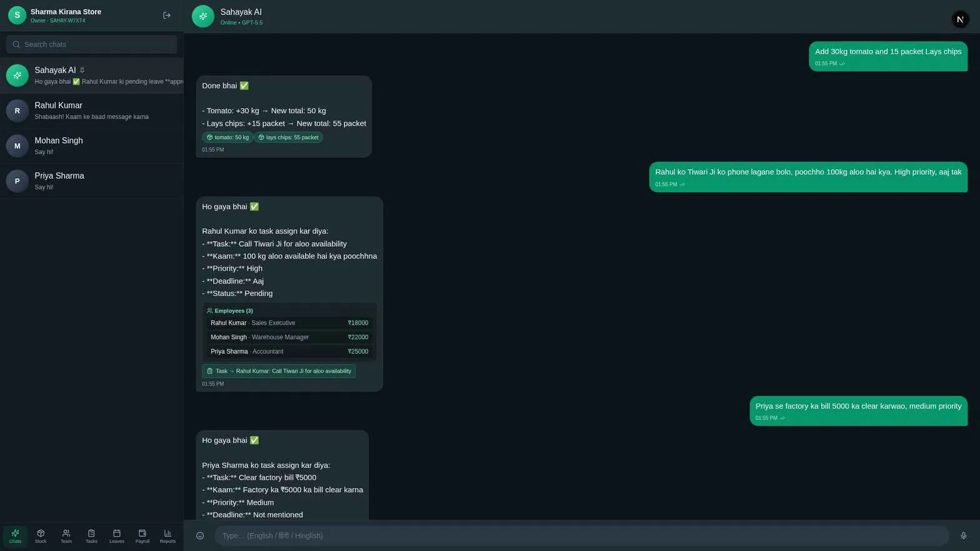This screenshot has height=551, width=980.
Task: Click the Employees (3) group icon
Action: pos(209,310)
